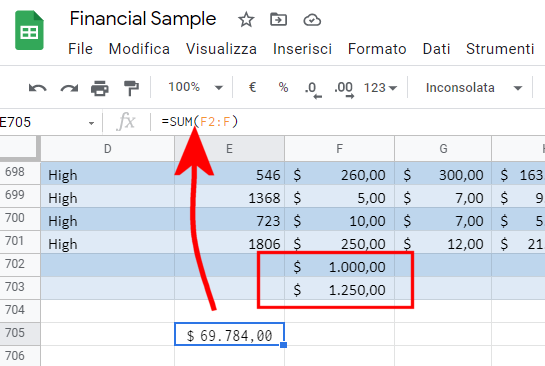Select row 705 header
This screenshot has height=366, width=545.
20,333
